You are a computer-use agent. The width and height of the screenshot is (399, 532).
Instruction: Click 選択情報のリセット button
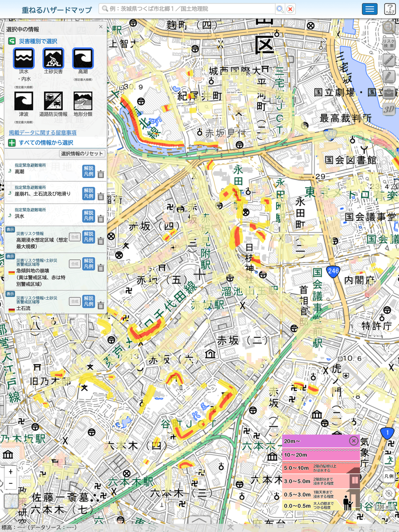click(x=82, y=154)
